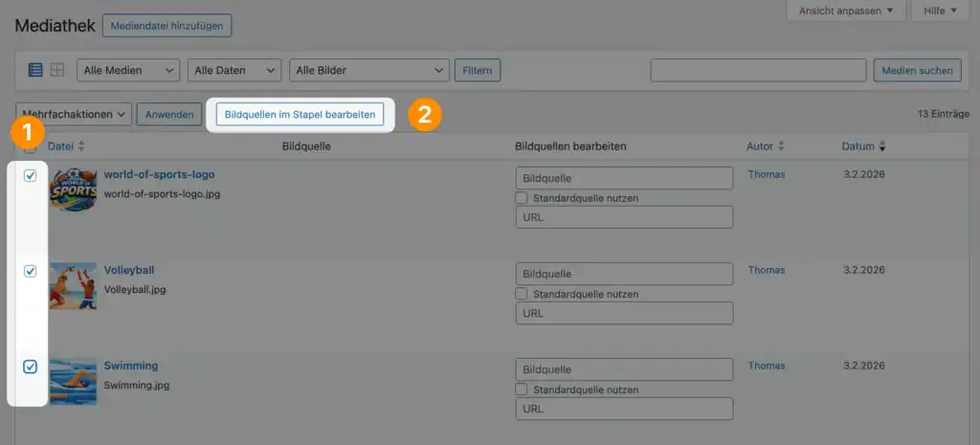Viewport: 980px width, 445px height.
Task: Uncheck the world-of-sports-logo row checkbox
Action: click(30, 176)
